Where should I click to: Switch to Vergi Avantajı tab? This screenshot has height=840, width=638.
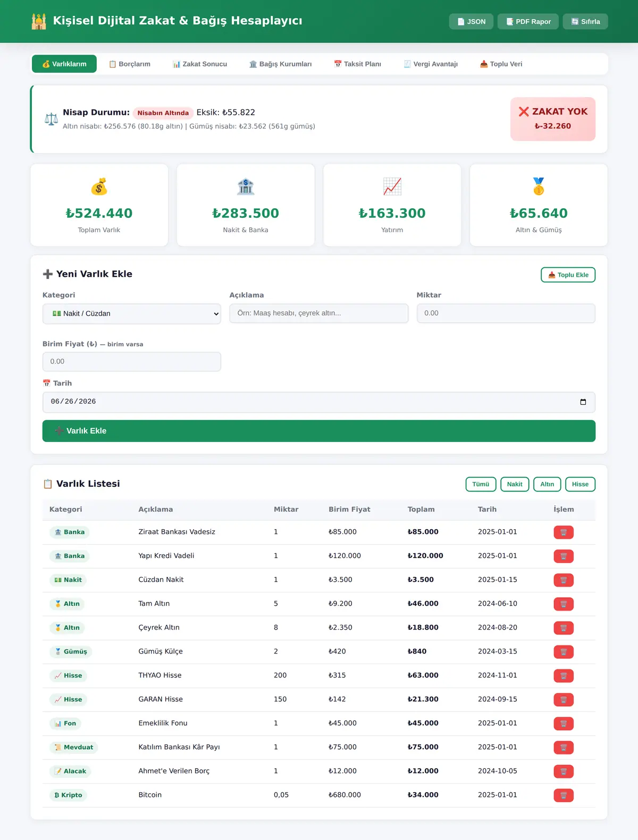(431, 64)
